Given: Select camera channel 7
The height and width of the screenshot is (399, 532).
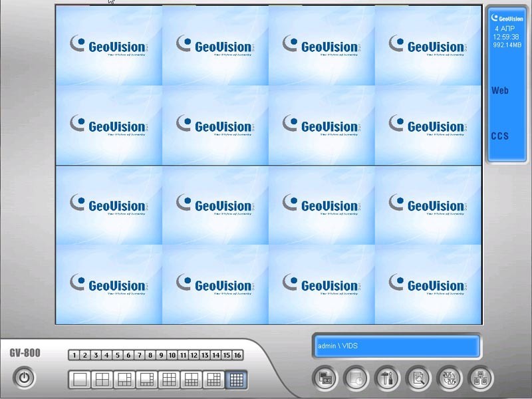Looking at the screenshot, I should pyautogui.click(x=139, y=355).
